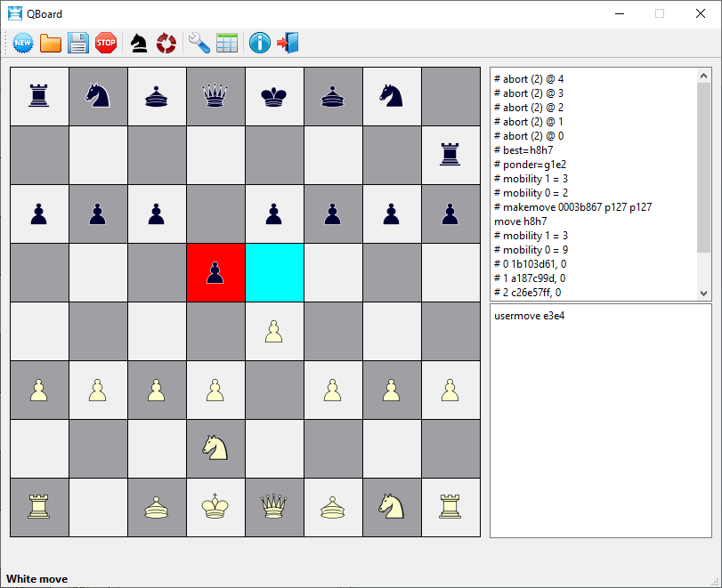722x588 pixels.
Task: Select the white queen on the bottom row
Action: pyautogui.click(x=274, y=507)
